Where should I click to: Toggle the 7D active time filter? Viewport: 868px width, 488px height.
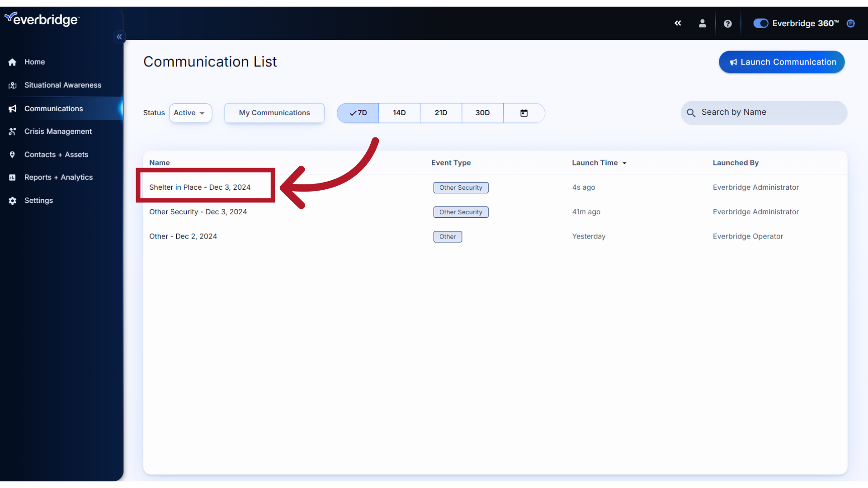coord(359,113)
